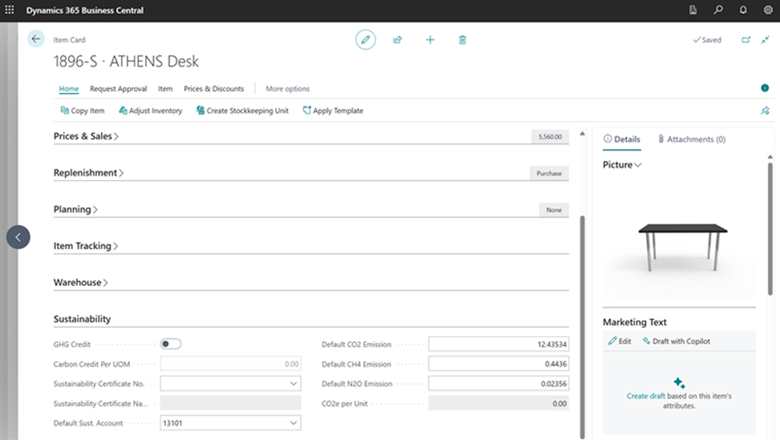780x440 pixels.
Task: Open the Item menu
Action: pos(165,88)
